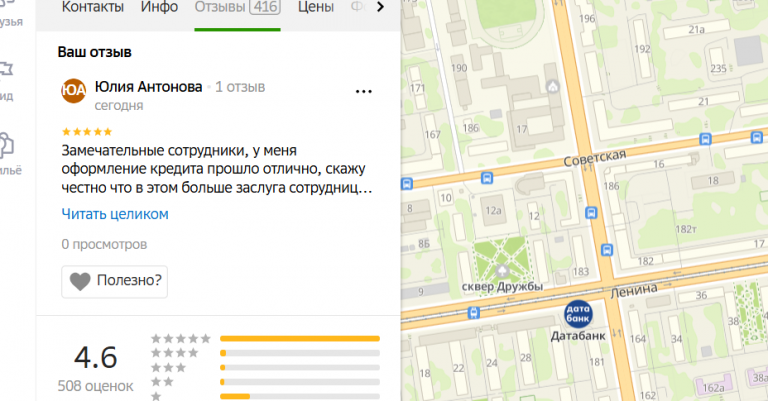Filter by the one-star rating bar
The height and width of the screenshot is (401, 768).
pos(300,396)
